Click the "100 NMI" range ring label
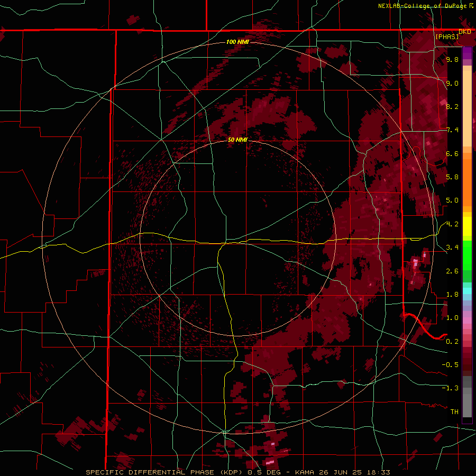Image resolution: width=476 pixels, height=476 pixels. pyautogui.click(x=237, y=42)
